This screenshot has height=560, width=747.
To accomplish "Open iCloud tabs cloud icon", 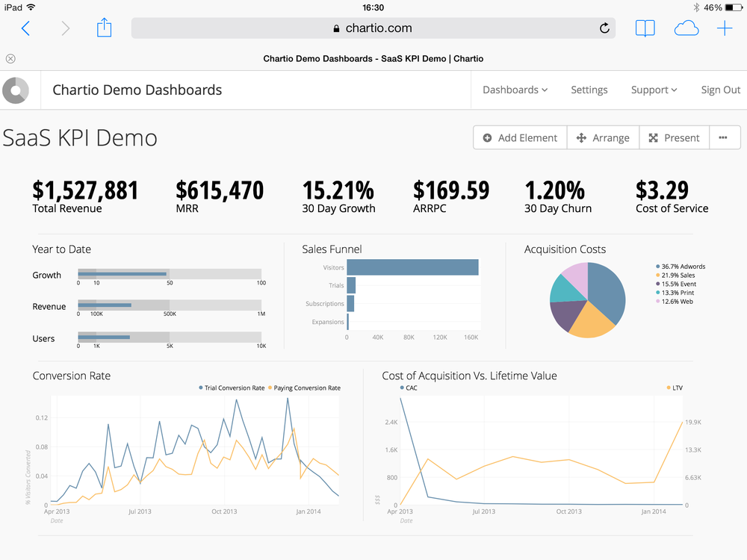I will click(x=686, y=28).
